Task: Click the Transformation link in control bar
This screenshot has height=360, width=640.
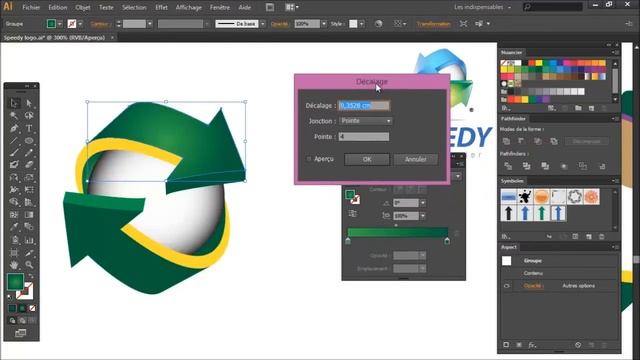Action: point(433,24)
